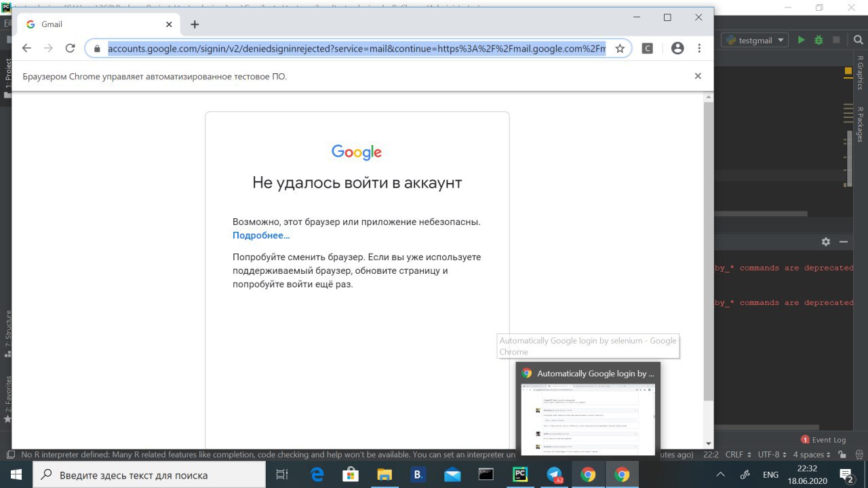868x488 pixels.
Task: Open the Chrome extension icon beside the star
Action: 648,48
